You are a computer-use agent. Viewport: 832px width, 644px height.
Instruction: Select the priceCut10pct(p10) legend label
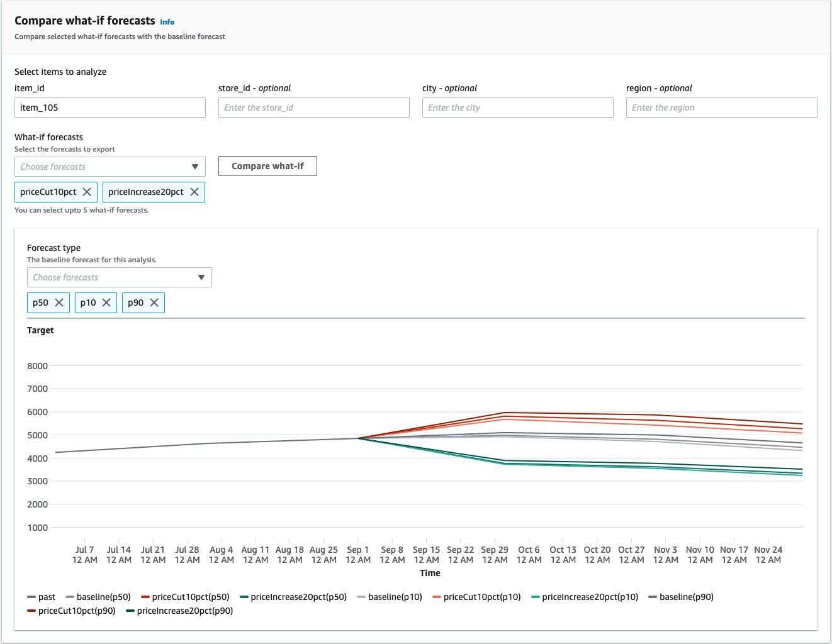click(x=482, y=596)
